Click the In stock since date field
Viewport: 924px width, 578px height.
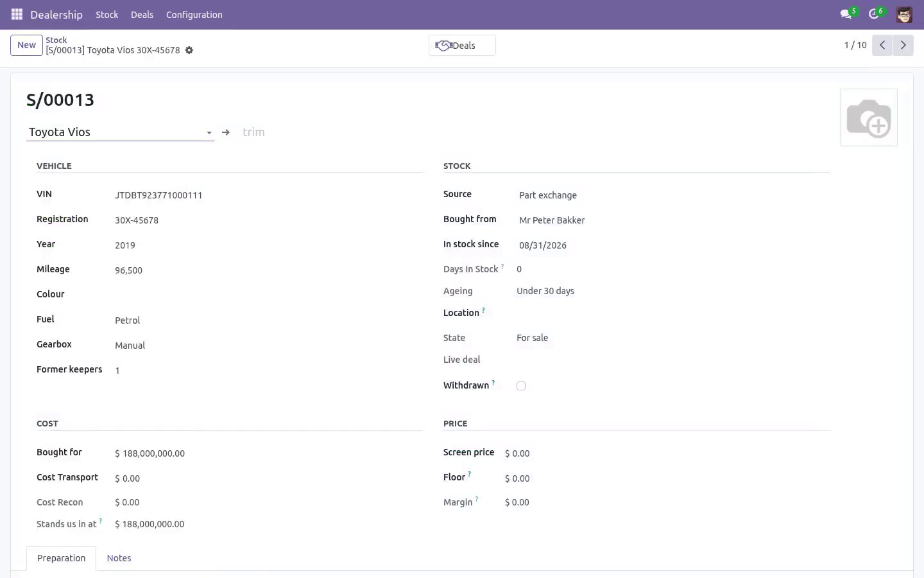pyautogui.click(x=672, y=245)
